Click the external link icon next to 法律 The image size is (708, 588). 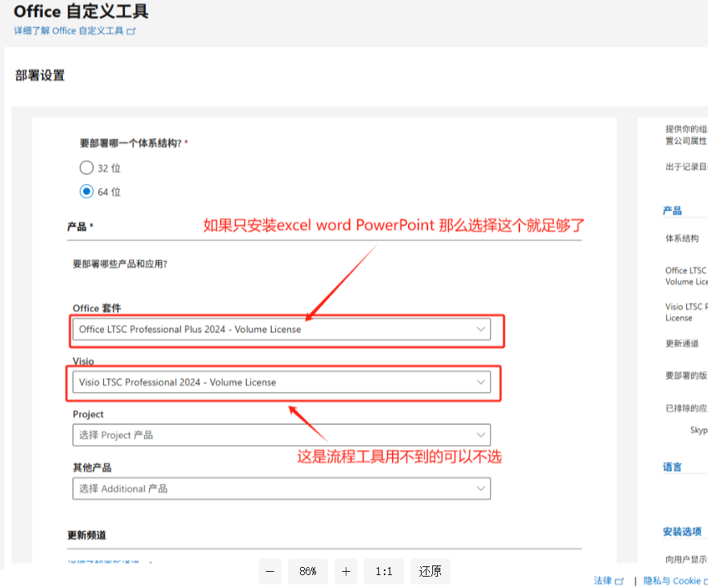click(620, 581)
